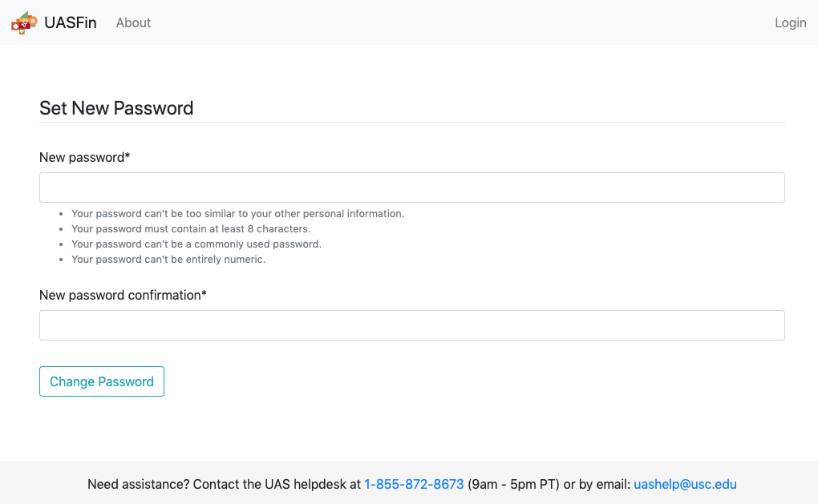818x504 pixels.
Task: Click the "commonly used password" hint
Action: click(196, 244)
